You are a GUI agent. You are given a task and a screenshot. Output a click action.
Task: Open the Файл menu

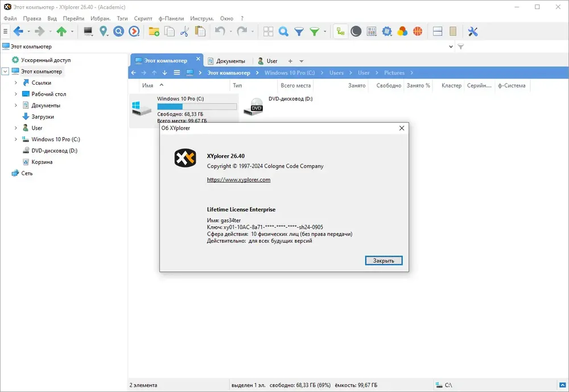click(10, 19)
